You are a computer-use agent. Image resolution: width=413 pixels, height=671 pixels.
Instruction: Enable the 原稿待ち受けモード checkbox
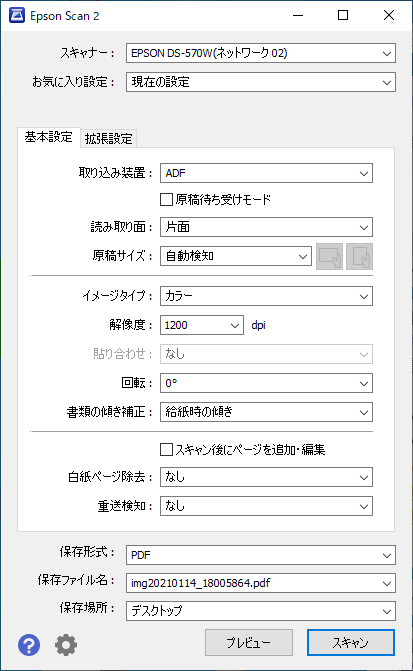pos(166,199)
